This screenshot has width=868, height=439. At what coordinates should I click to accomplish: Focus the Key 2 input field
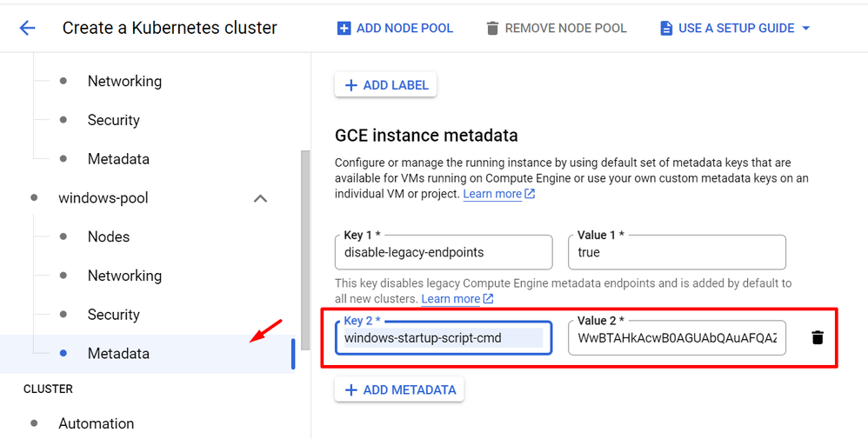click(x=444, y=338)
